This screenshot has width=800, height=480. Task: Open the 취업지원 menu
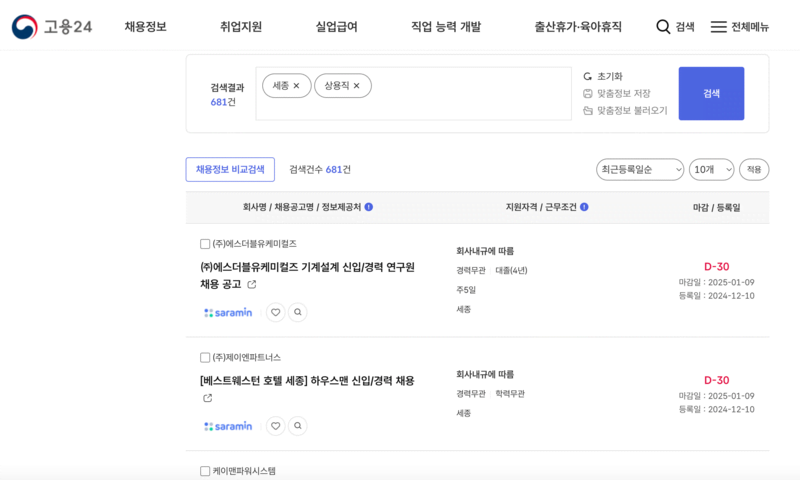[241, 27]
